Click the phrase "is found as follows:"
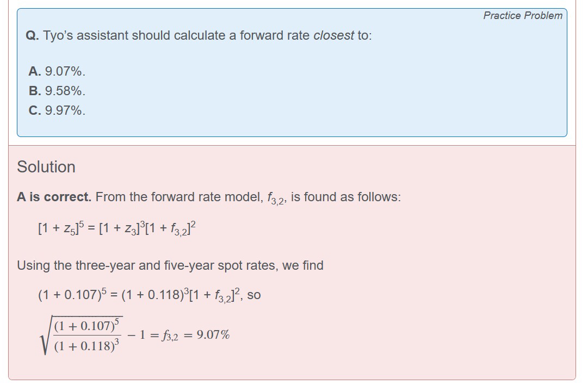The image size is (588, 391). pyautogui.click(x=346, y=197)
